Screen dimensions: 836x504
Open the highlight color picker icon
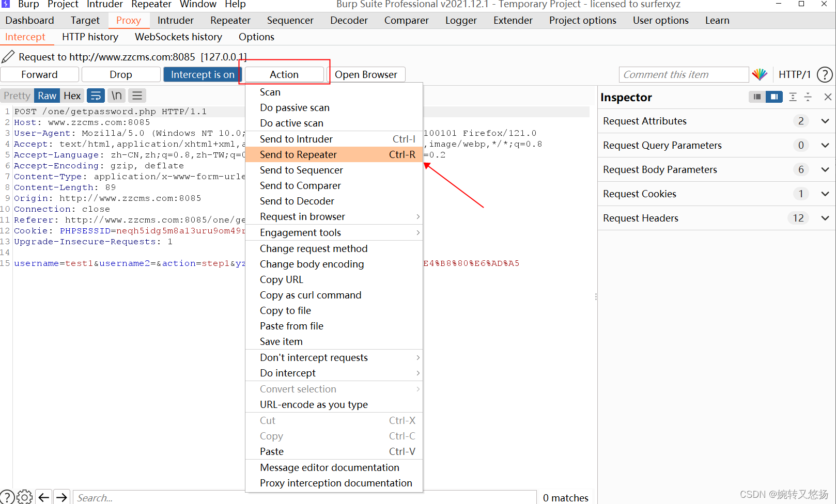(760, 74)
